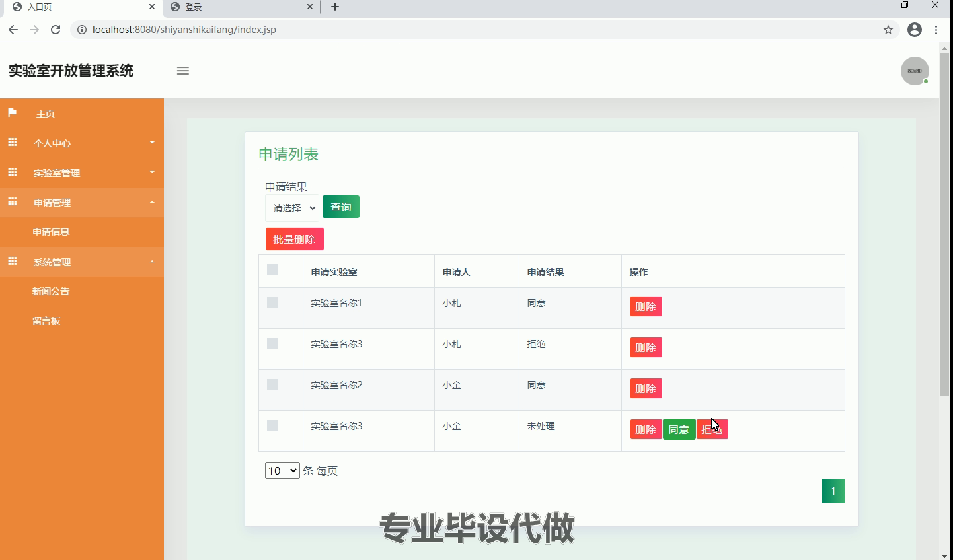This screenshot has height=560, width=953.
Task: Open the 10 per page dropdown
Action: point(282,470)
